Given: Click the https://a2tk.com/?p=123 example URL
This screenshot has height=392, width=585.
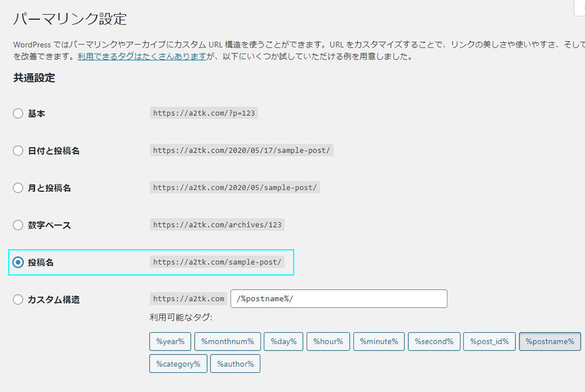Looking at the screenshot, I should [x=204, y=113].
